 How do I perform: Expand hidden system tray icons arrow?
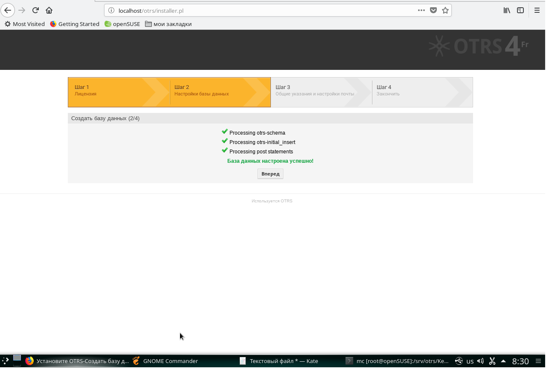pos(503,361)
